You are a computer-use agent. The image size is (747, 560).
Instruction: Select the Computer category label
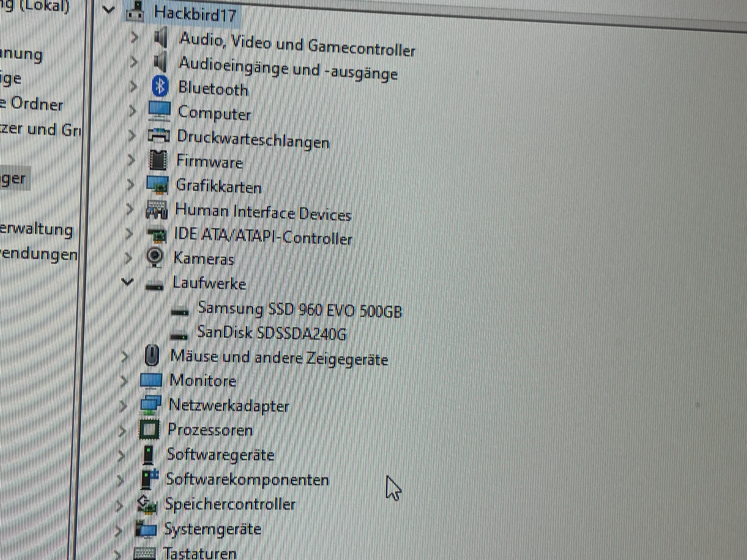pyautogui.click(x=214, y=113)
